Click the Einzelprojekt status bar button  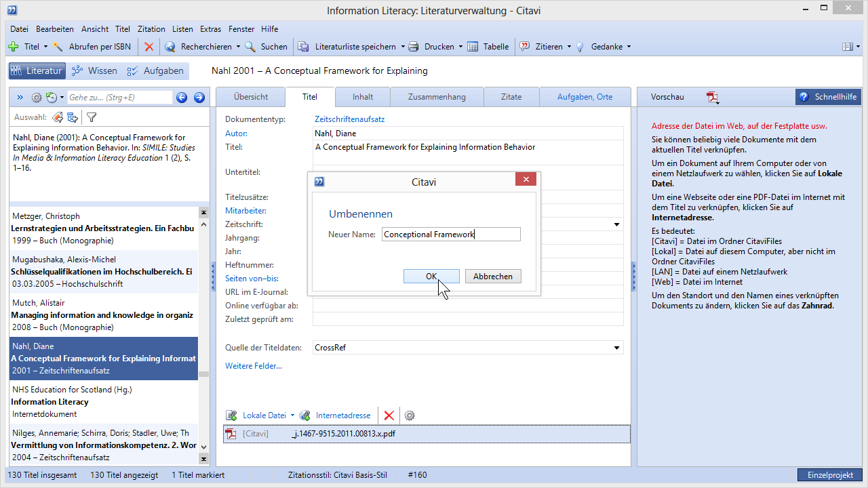click(x=830, y=475)
